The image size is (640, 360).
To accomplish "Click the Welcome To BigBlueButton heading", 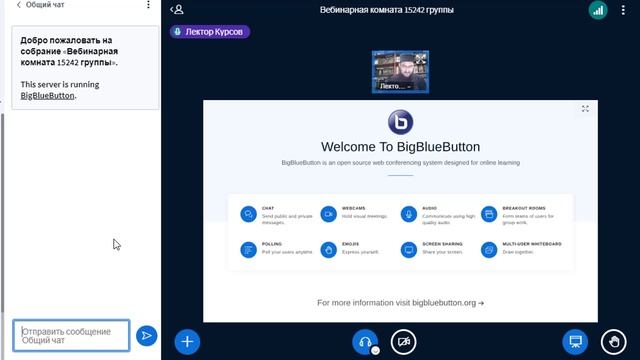I will click(400, 147).
